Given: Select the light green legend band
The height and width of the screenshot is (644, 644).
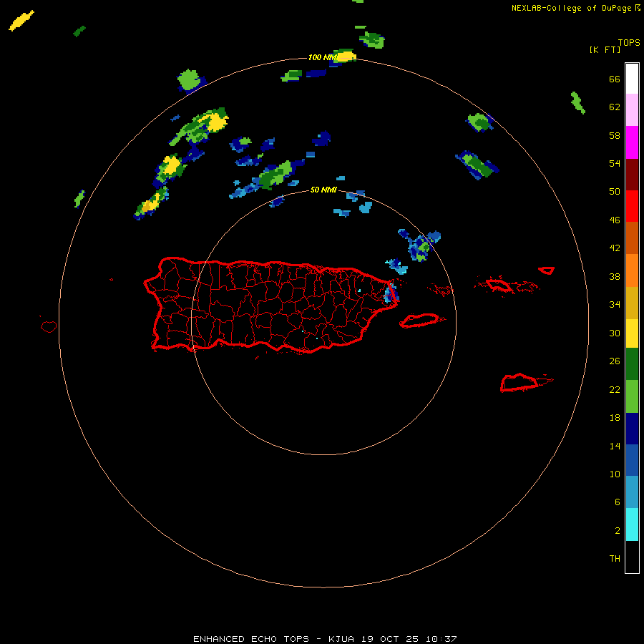Looking at the screenshot, I should point(632,396).
